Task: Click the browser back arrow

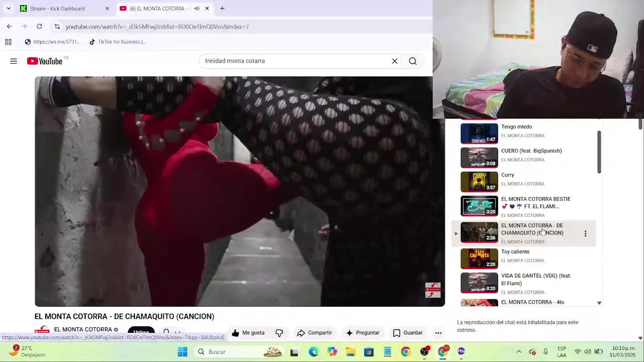Action: (x=9, y=26)
